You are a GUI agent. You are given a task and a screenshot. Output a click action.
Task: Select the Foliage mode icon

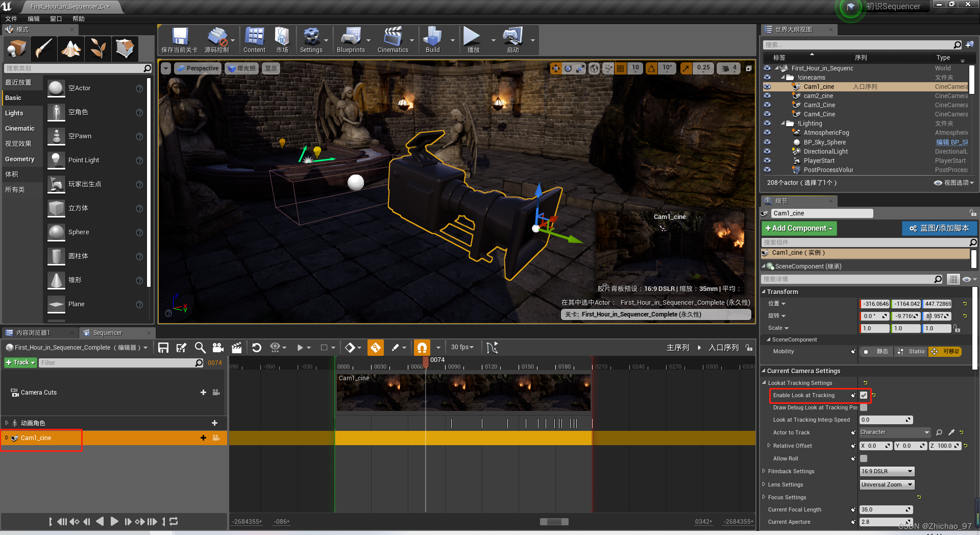pyautogui.click(x=98, y=49)
